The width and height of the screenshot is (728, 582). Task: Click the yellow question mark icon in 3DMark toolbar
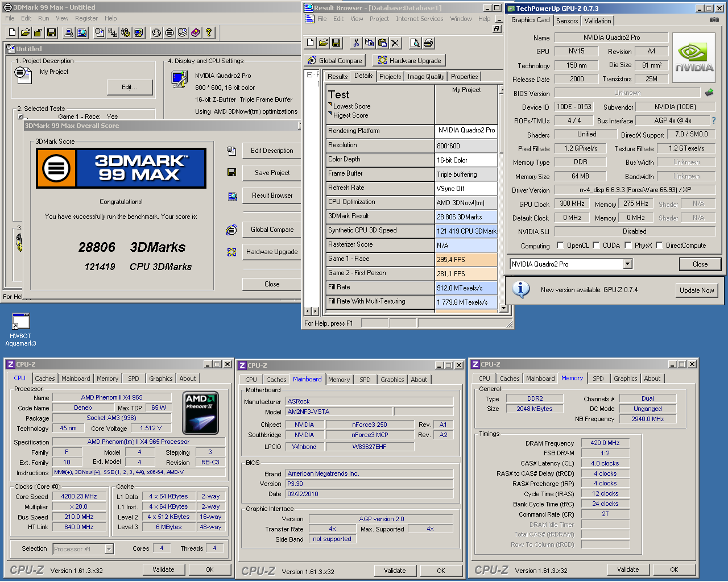click(x=209, y=33)
